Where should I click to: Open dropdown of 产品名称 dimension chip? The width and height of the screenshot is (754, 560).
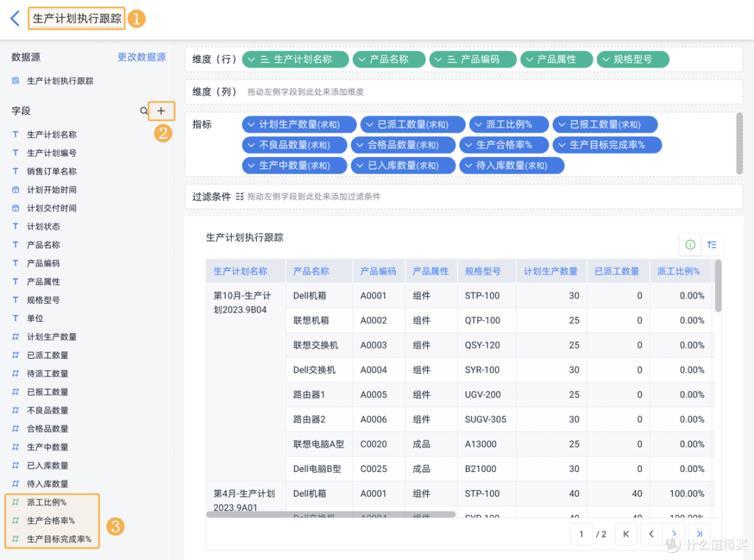pyautogui.click(x=362, y=59)
